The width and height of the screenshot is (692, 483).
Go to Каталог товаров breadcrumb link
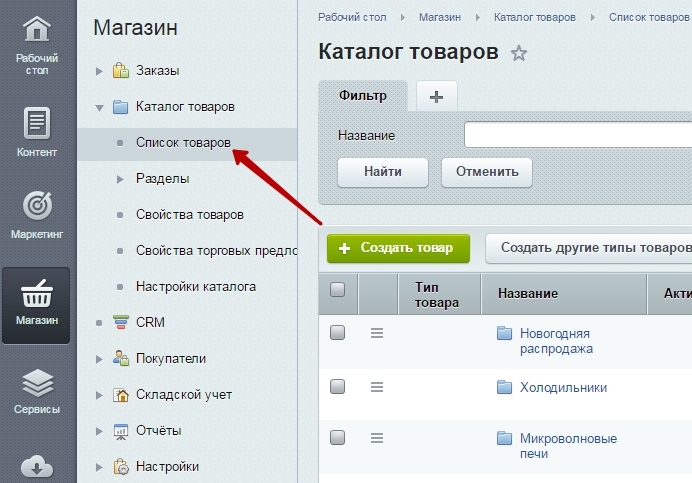pyautogui.click(x=534, y=17)
